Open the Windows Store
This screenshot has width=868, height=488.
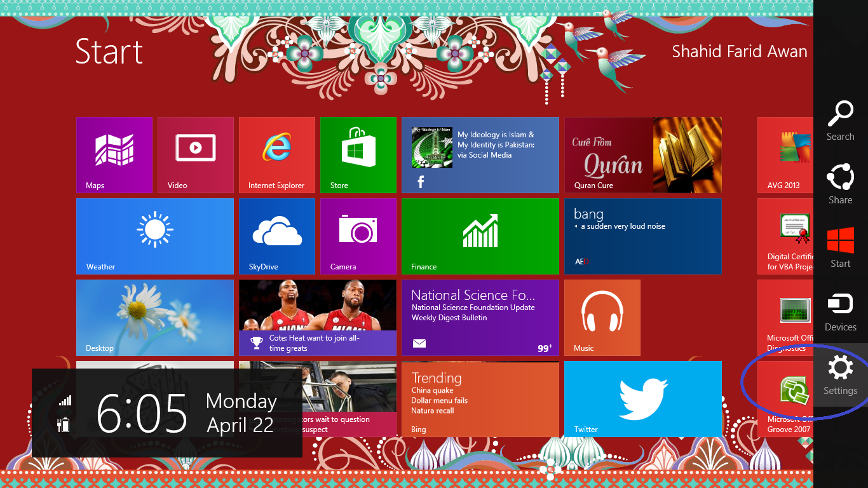tap(358, 154)
